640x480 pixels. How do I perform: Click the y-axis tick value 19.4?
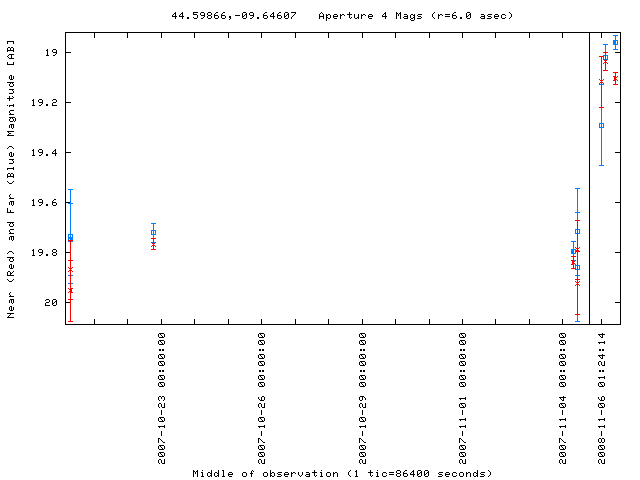pos(44,153)
